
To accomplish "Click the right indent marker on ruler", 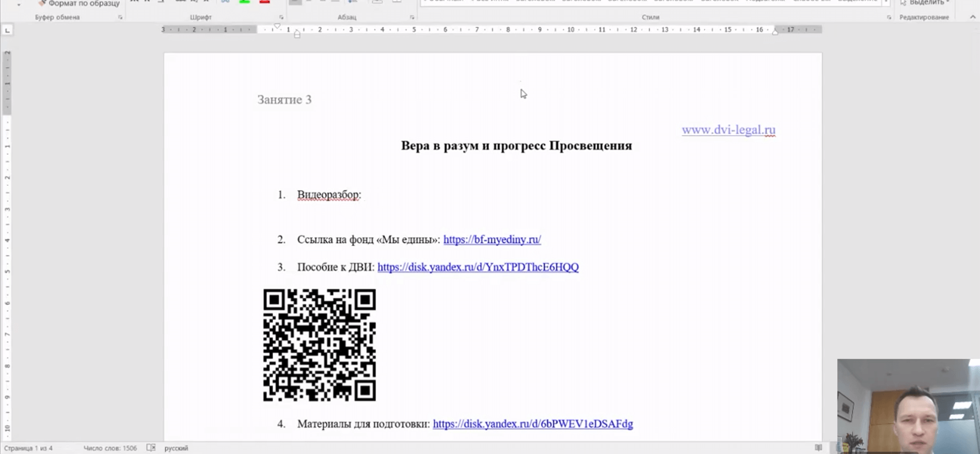I will tap(775, 32).
